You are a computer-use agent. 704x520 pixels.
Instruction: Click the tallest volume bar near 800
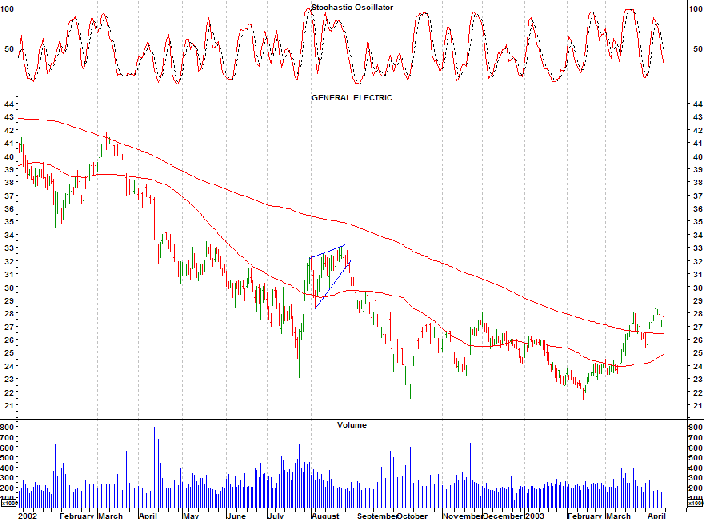[154, 467]
